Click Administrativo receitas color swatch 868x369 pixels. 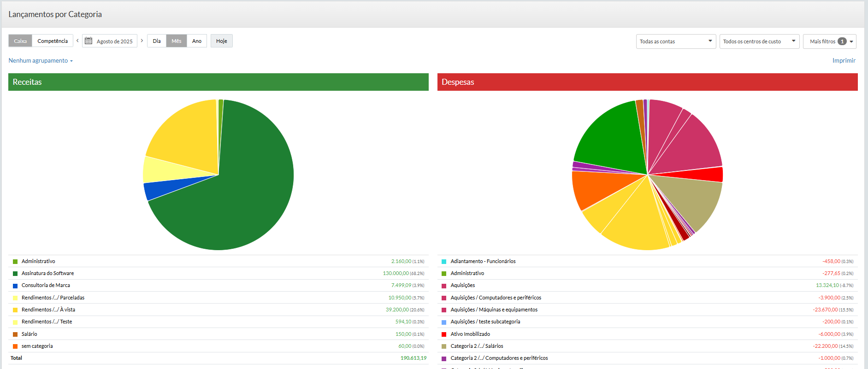[15, 262]
